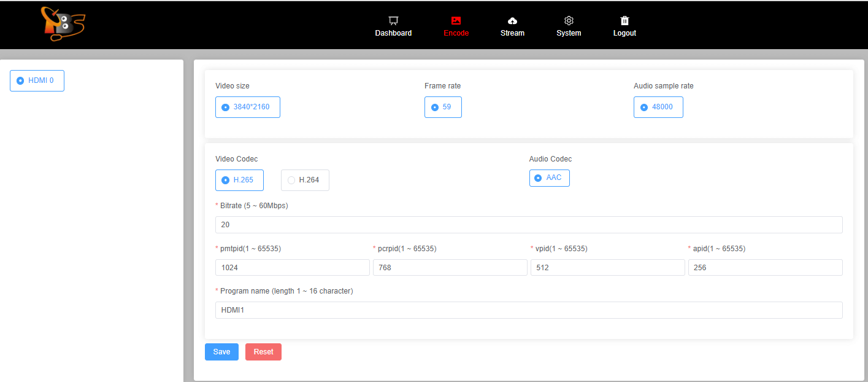Select H.265 video codec
The image size is (868, 382).
coord(239,180)
